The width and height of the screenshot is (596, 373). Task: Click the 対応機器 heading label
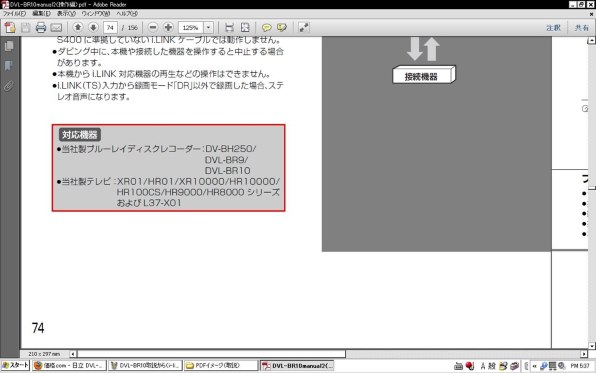(79, 135)
